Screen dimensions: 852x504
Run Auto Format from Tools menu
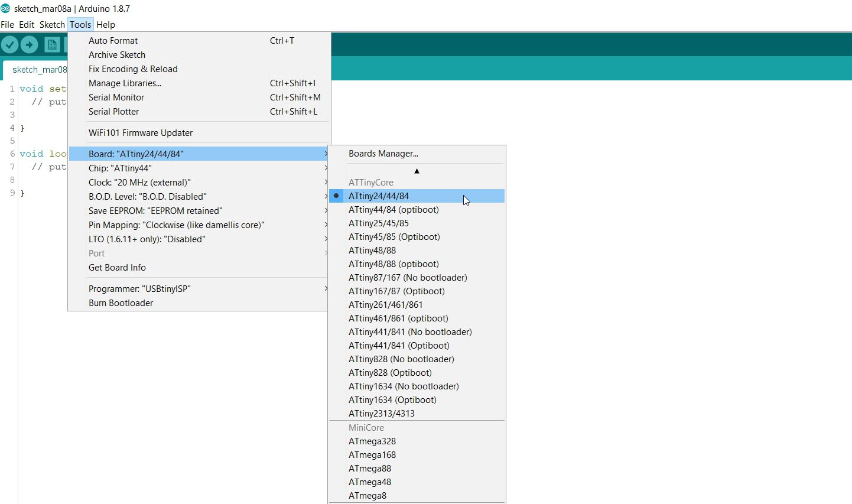pyautogui.click(x=199, y=40)
